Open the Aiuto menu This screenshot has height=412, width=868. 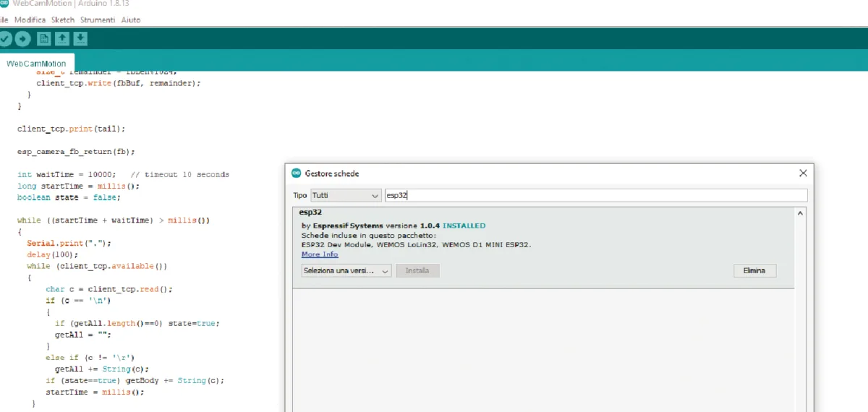131,20
